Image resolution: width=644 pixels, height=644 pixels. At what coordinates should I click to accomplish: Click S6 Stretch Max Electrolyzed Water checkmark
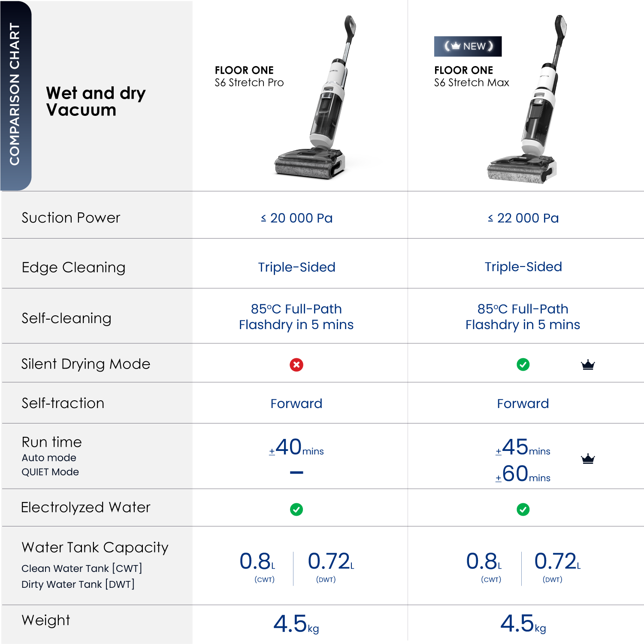[523, 509]
